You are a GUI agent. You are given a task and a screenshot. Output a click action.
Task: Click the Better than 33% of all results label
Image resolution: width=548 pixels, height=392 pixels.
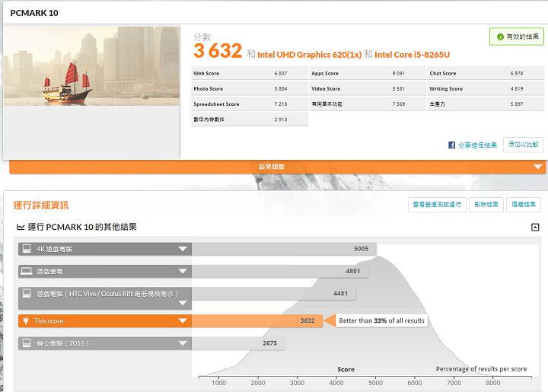click(x=381, y=320)
